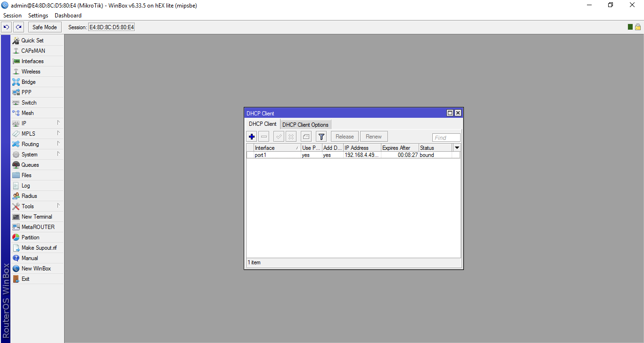
Task: Disable the DHCP client with X icon
Action: pyautogui.click(x=291, y=137)
